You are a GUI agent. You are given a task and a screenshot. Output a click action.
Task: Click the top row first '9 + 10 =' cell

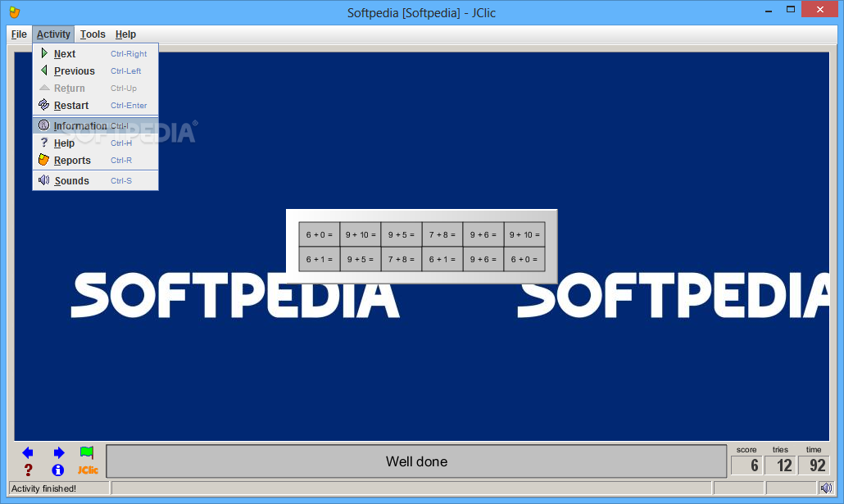(x=360, y=234)
